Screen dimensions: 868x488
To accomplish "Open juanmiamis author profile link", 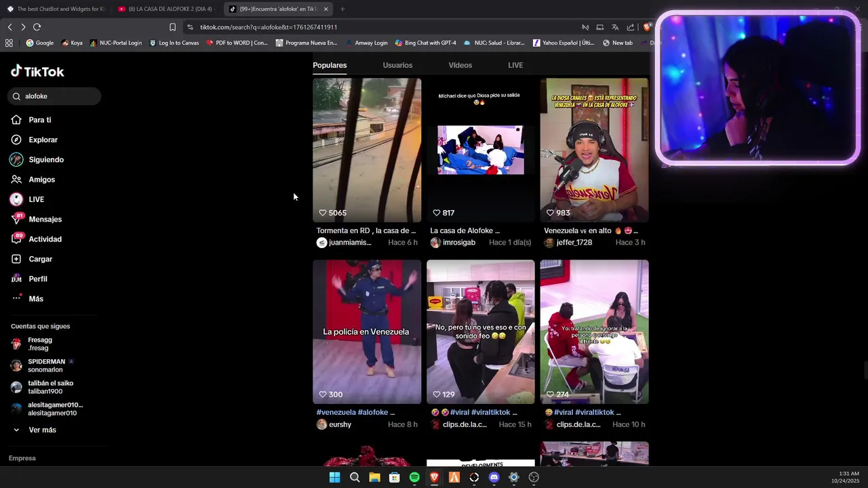I will coord(344,243).
